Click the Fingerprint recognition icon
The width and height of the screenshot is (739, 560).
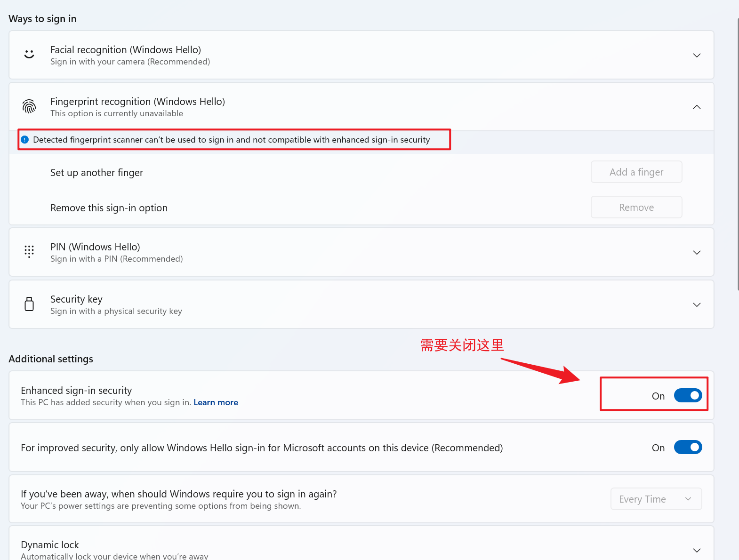point(29,106)
